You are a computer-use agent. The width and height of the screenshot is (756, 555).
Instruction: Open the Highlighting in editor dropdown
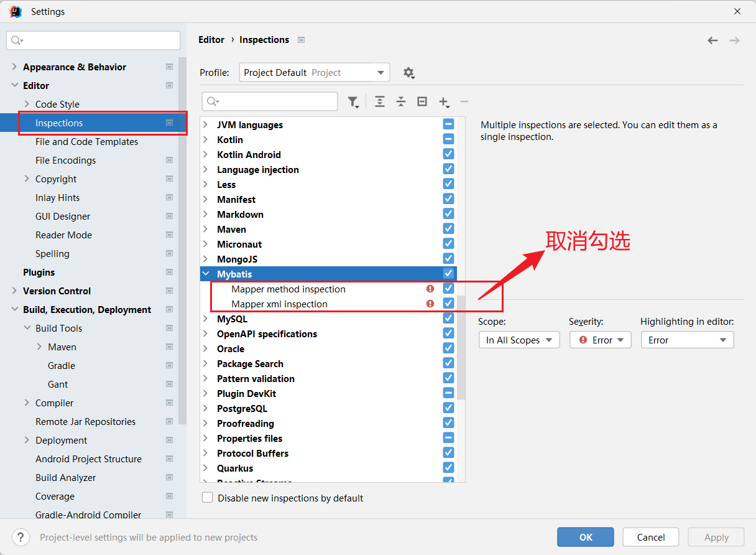[x=687, y=340]
